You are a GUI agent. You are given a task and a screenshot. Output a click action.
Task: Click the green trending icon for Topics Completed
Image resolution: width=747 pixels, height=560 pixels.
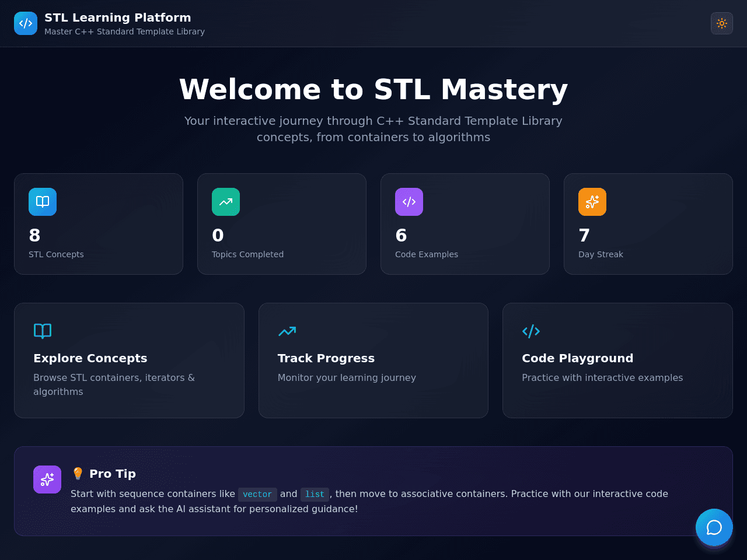click(226, 202)
